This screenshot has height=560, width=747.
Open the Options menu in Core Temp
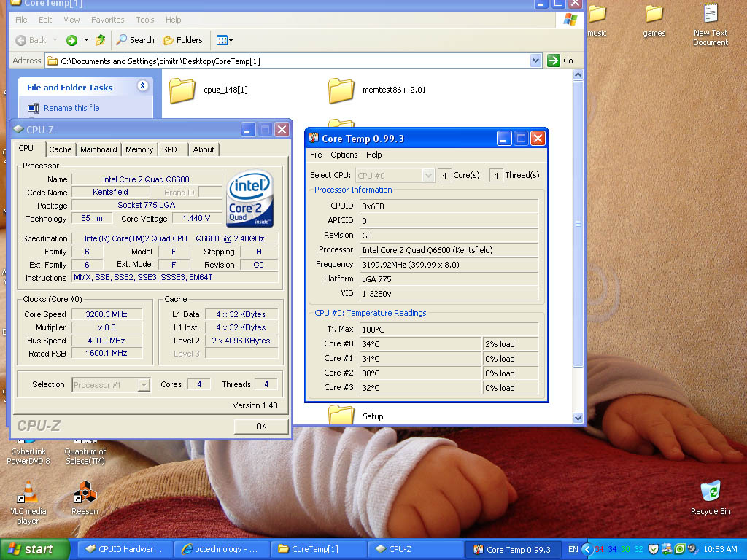point(344,155)
